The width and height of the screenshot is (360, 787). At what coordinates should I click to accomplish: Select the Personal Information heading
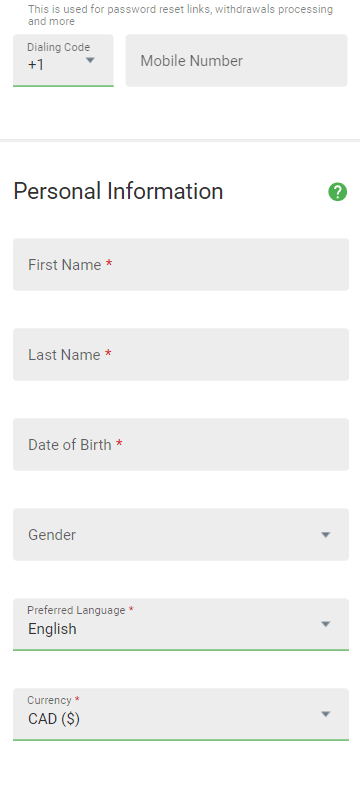click(x=118, y=192)
